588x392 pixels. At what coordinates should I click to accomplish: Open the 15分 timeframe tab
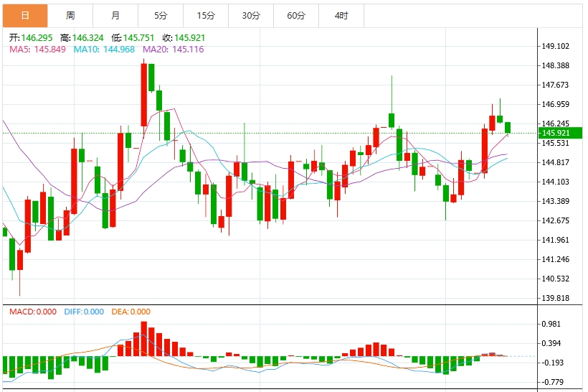[x=206, y=16]
